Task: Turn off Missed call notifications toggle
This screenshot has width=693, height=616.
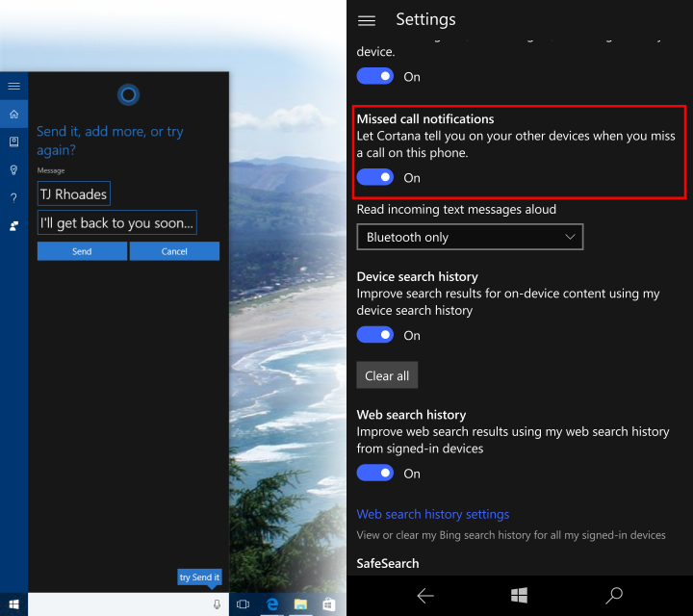Action: (374, 177)
